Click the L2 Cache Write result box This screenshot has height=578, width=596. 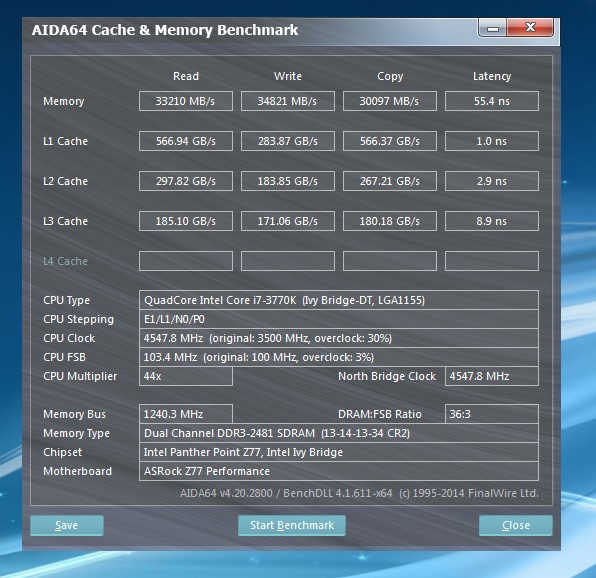click(288, 181)
